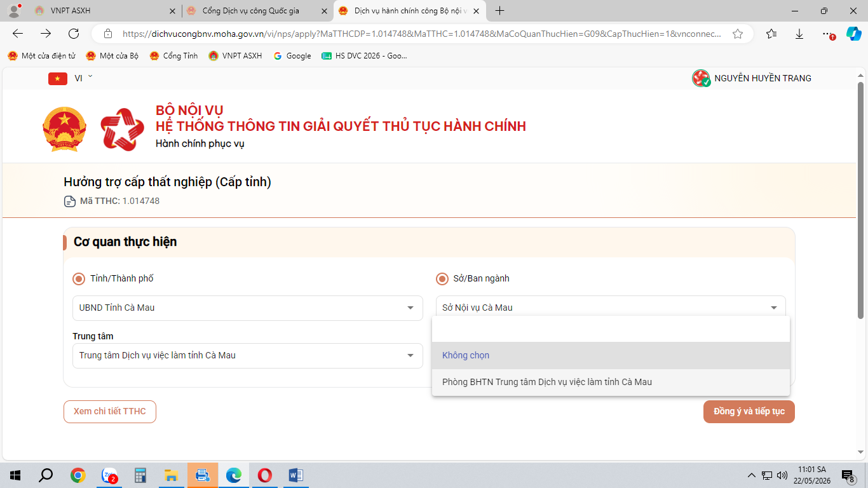Image resolution: width=868 pixels, height=488 pixels.
Task: Add this page to favorites star
Action: (x=738, y=34)
